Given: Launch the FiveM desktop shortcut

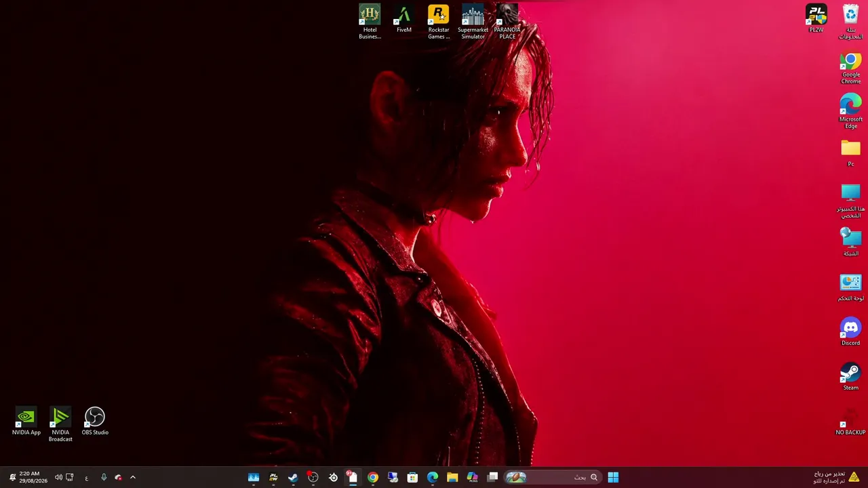Looking at the screenshot, I should (x=404, y=19).
